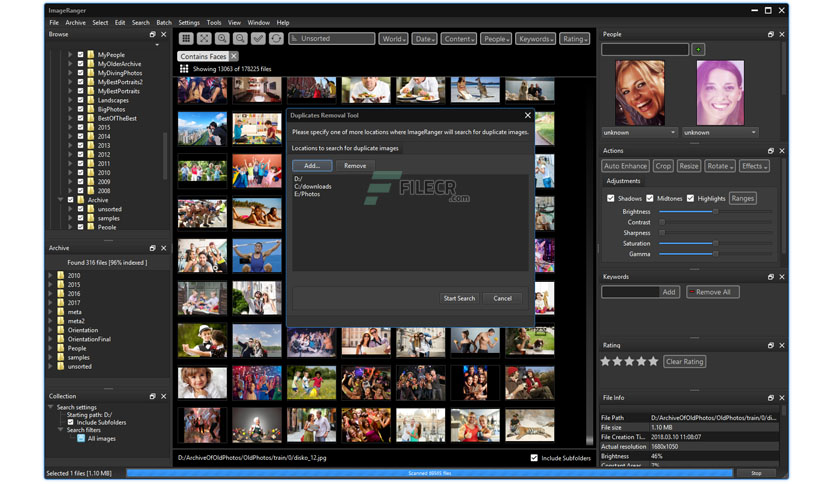836x484 pixels.
Task: Open the People filter dropdown
Action: click(496, 39)
